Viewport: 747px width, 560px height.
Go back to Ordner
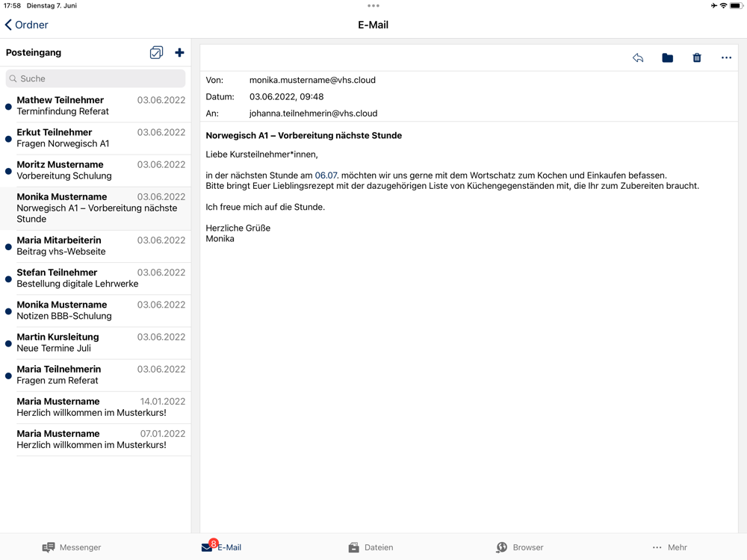tap(27, 25)
